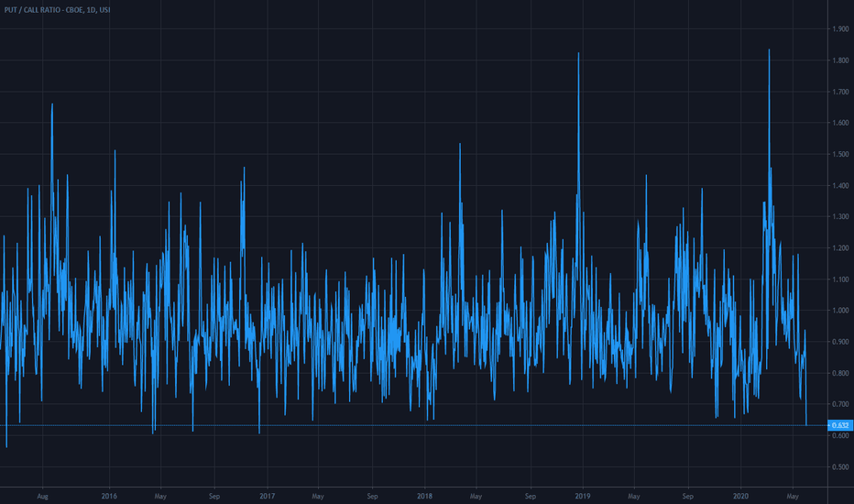Click the 1.800 price axis label
Image resolution: width=854 pixels, height=504 pixels.
tap(840, 60)
